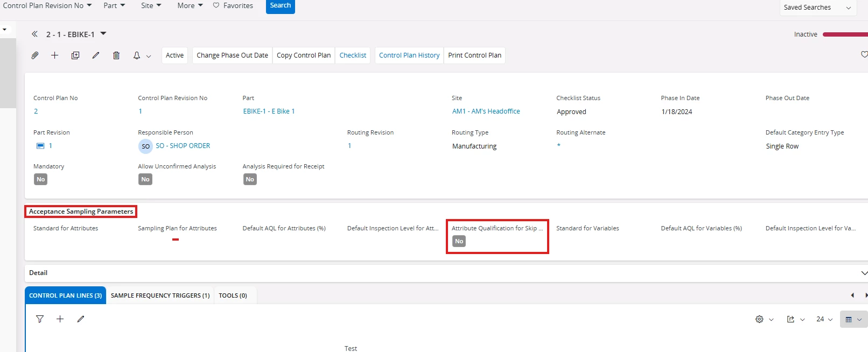Click the Part Revision card icon

[x=40, y=146]
